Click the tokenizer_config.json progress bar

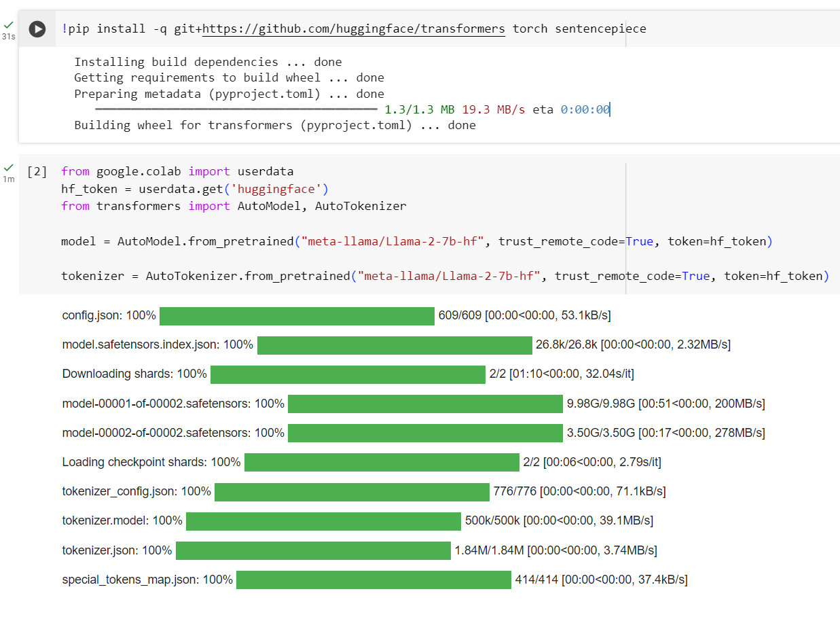pos(352,491)
